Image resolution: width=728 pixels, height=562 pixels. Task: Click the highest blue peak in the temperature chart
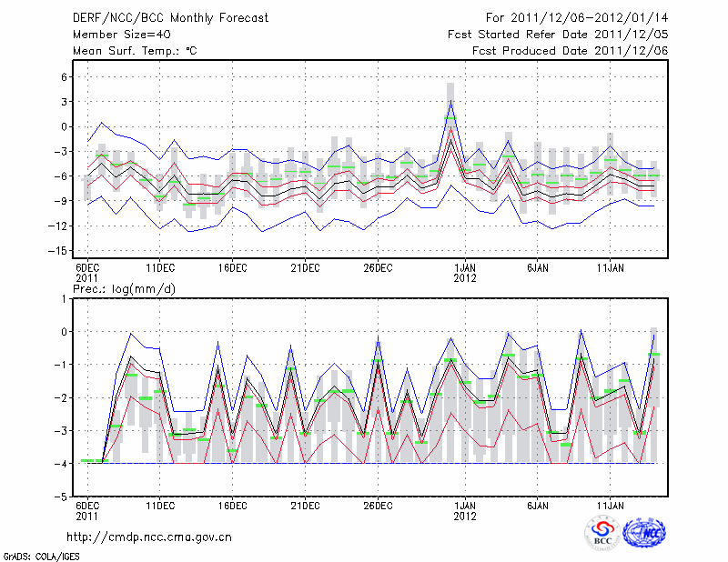pyautogui.click(x=450, y=101)
